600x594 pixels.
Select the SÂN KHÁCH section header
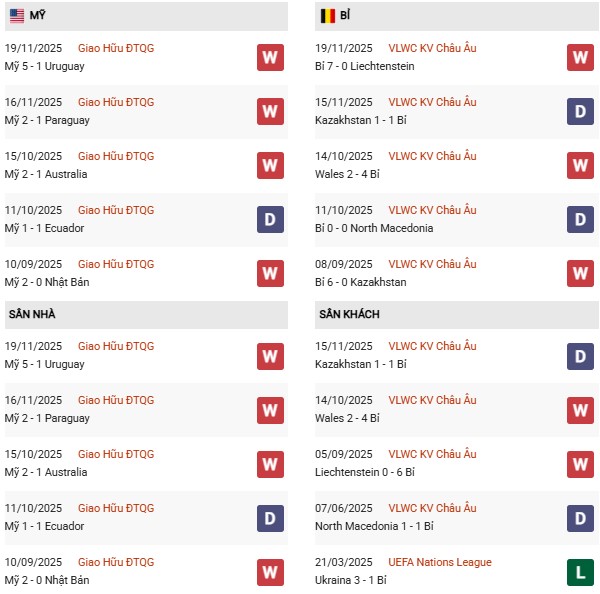tap(351, 314)
